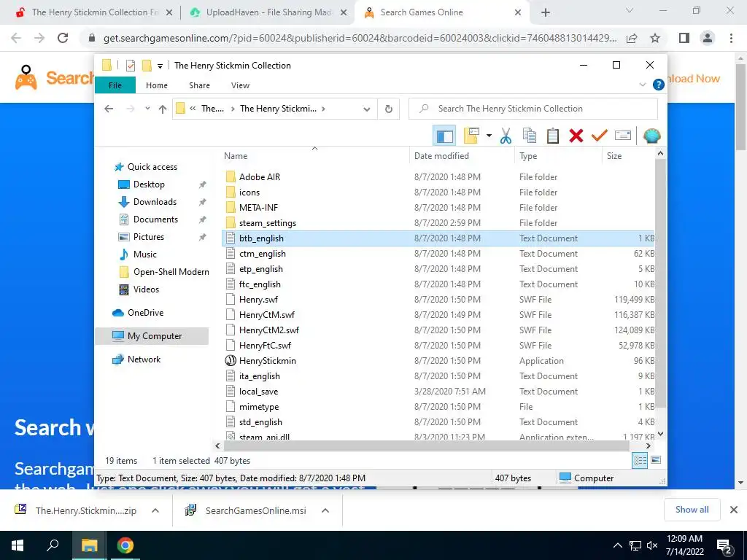Expand the Explorer ribbon chevron
Image resolution: width=747 pixels, height=560 pixels.
click(x=642, y=85)
